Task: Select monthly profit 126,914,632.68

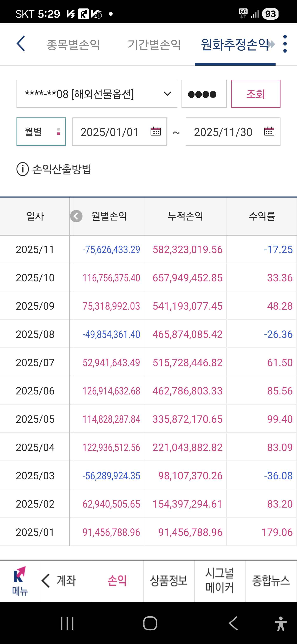Action: pos(111,391)
